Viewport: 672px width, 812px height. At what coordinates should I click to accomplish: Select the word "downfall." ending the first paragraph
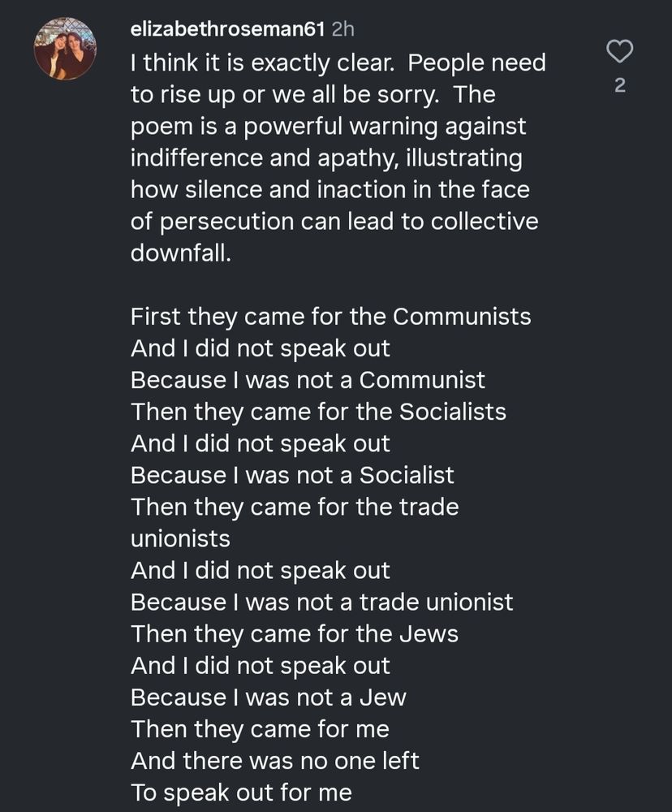click(181, 253)
